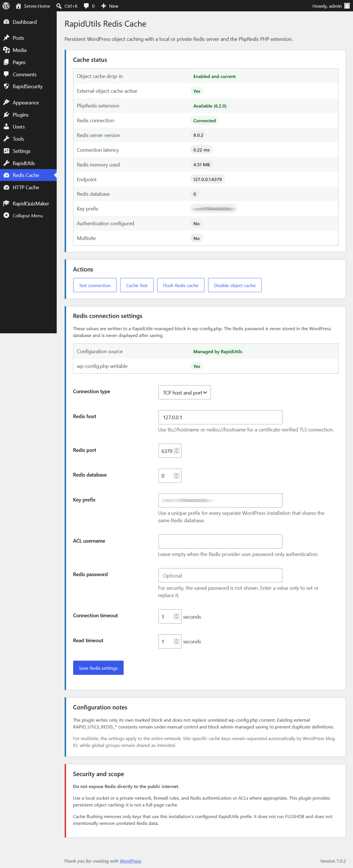The height and width of the screenshot is (868, 353).
Task: Click the 'Managed by RapidUtils' badge
Action: (x=217, y=351)
